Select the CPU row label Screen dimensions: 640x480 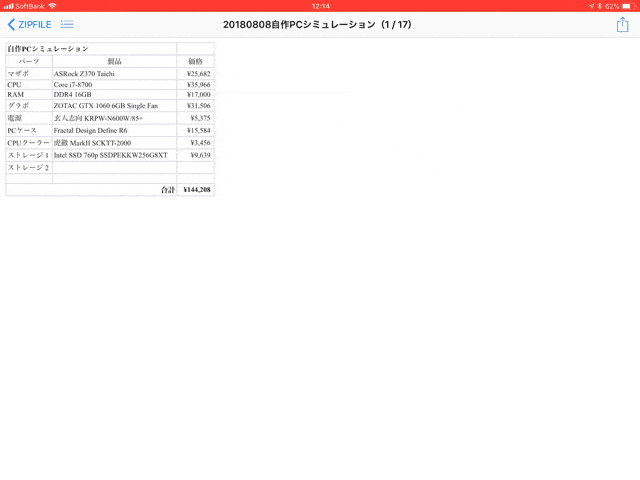click(x=29, y=84)
